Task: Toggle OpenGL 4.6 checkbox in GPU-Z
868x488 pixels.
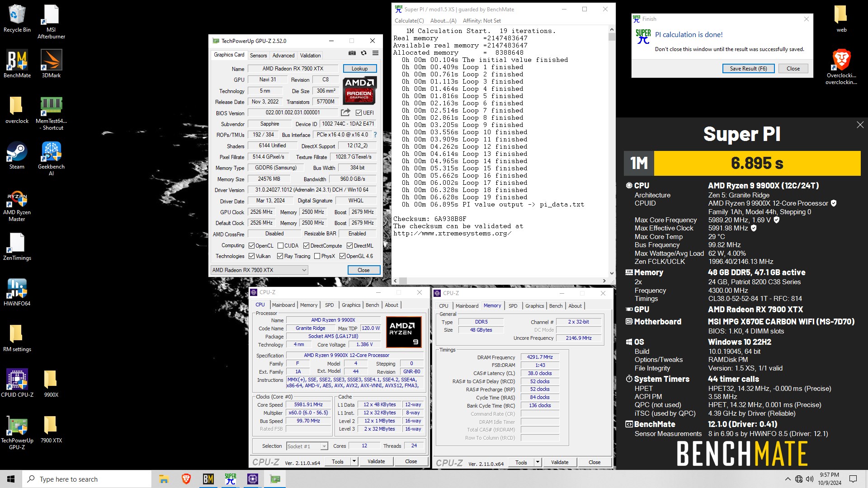Action: [342, 256]
